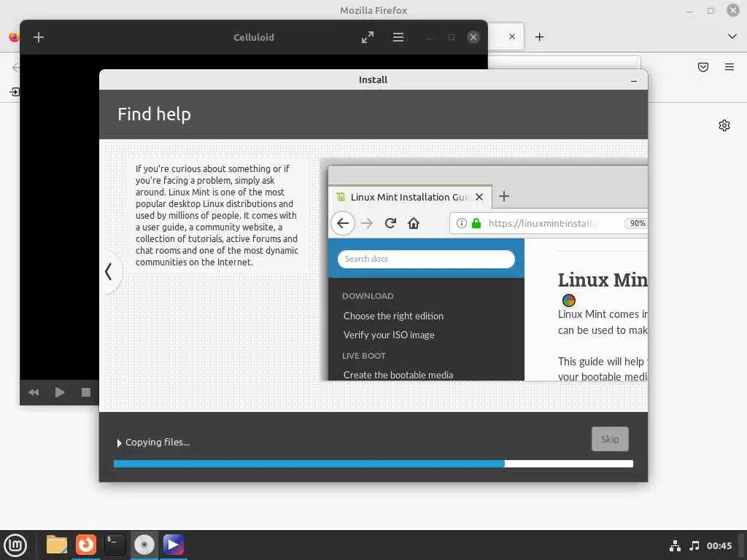Open the Firefox list all tabs dropdown

tap(732, 36)
